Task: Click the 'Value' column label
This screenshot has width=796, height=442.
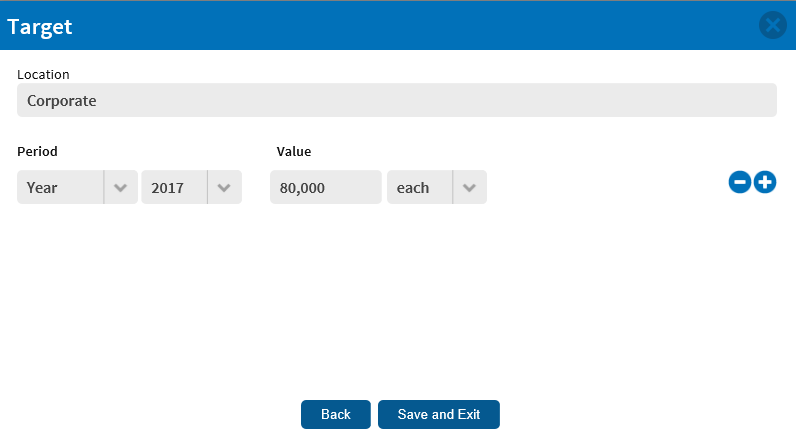Action: (x=293, y=151)
